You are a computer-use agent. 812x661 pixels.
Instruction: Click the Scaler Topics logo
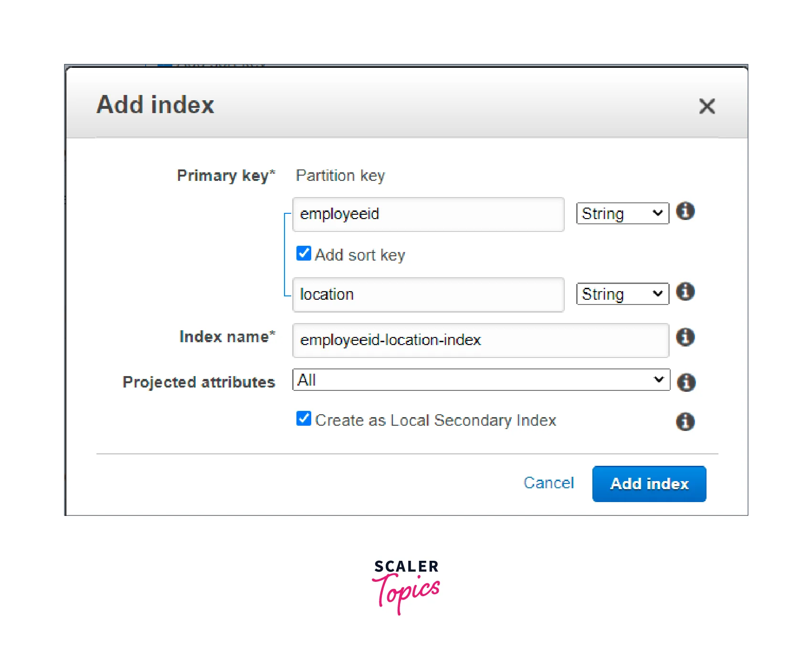click(x=406, y=587)
